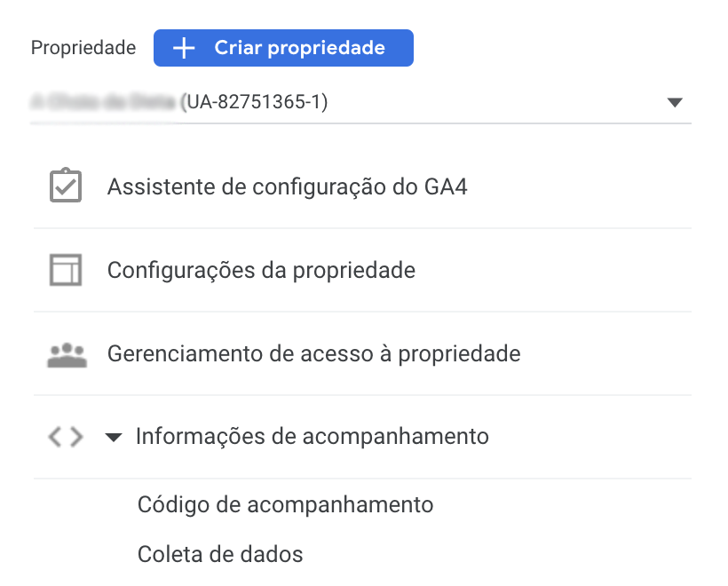The image size is (728, 586).
Task: Open Código de acompanhamento
Action: pos(285,505)
